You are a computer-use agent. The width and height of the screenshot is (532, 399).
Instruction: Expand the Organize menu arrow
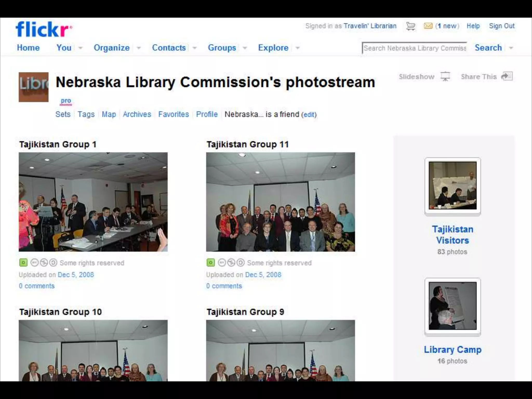[x=139, y=48]
